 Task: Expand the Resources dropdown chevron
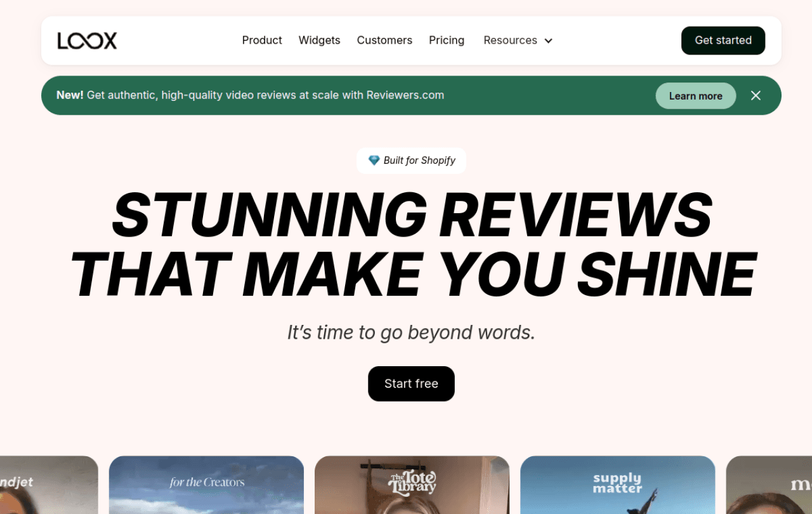(x=549, y=41)
